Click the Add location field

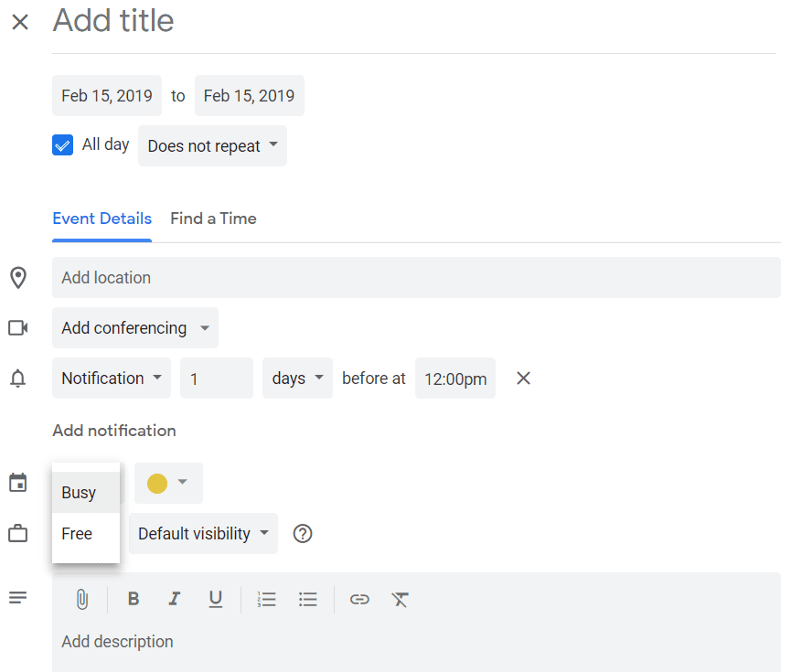(x=416, y=277)
